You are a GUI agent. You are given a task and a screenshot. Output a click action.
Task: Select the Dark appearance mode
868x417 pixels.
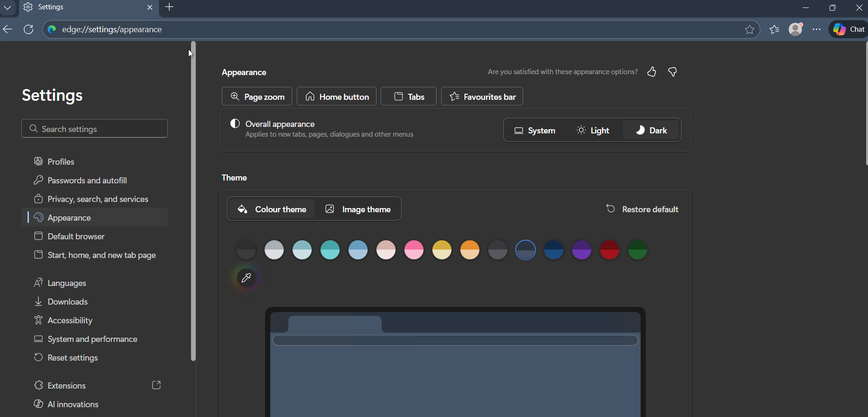pyautogui.click(x=651, y=131)
